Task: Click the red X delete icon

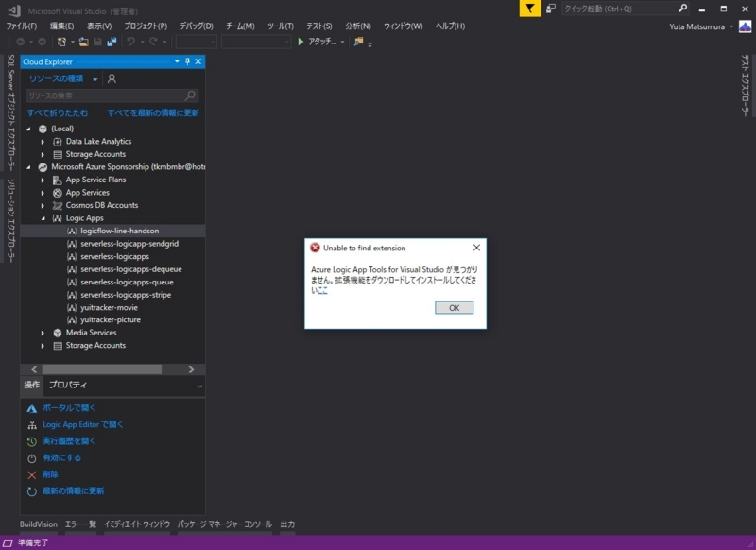Action: 32,475
